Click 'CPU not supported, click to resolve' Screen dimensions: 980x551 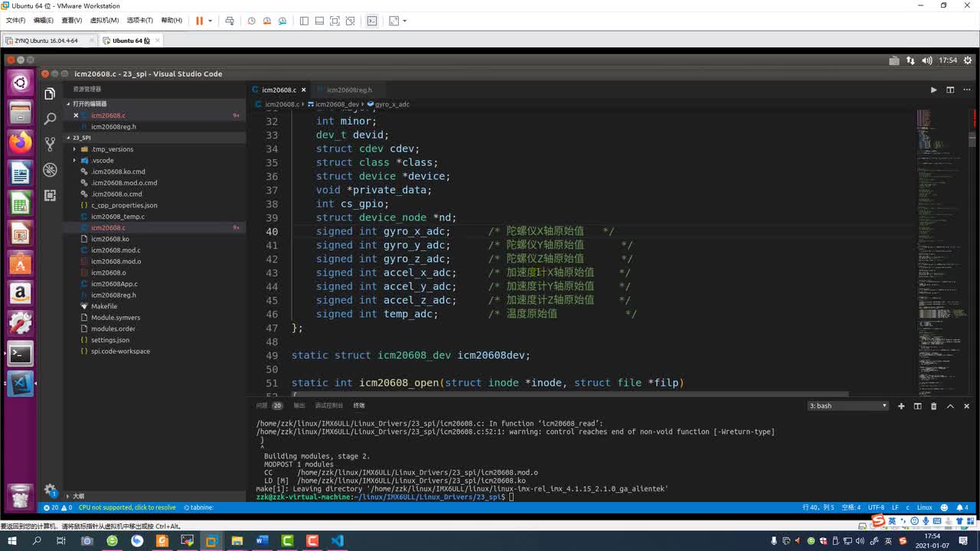[x=126, y=507]
